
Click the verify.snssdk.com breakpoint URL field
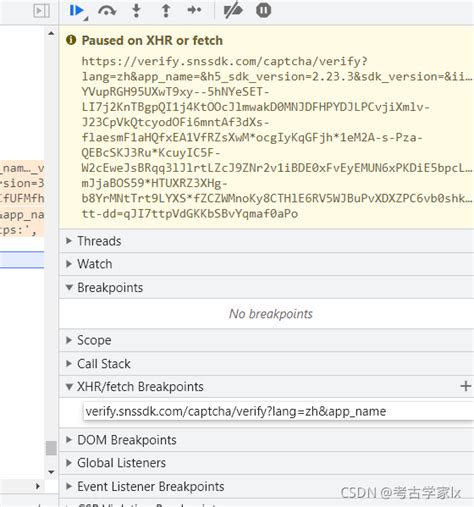pos(278,411)
